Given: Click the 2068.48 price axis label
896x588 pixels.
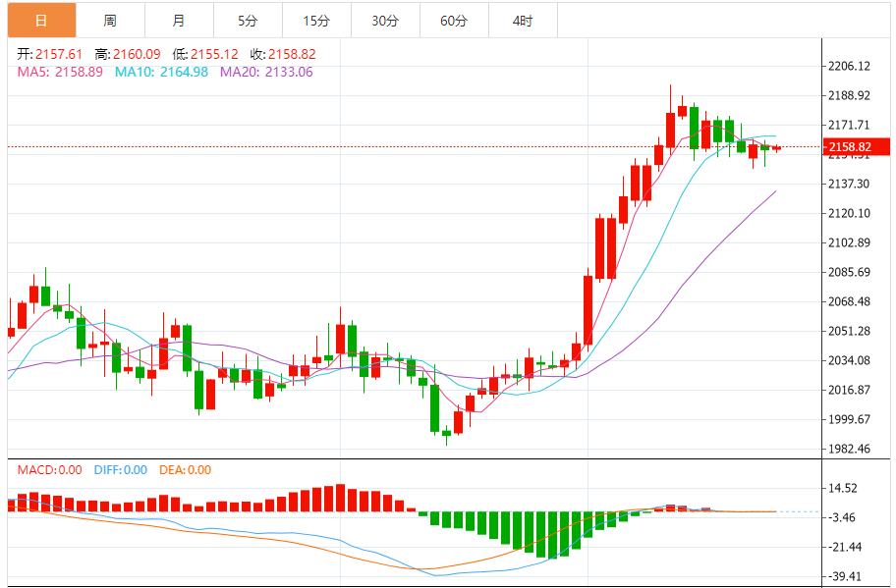Looking at the screenshot, I should coord(849,301).
